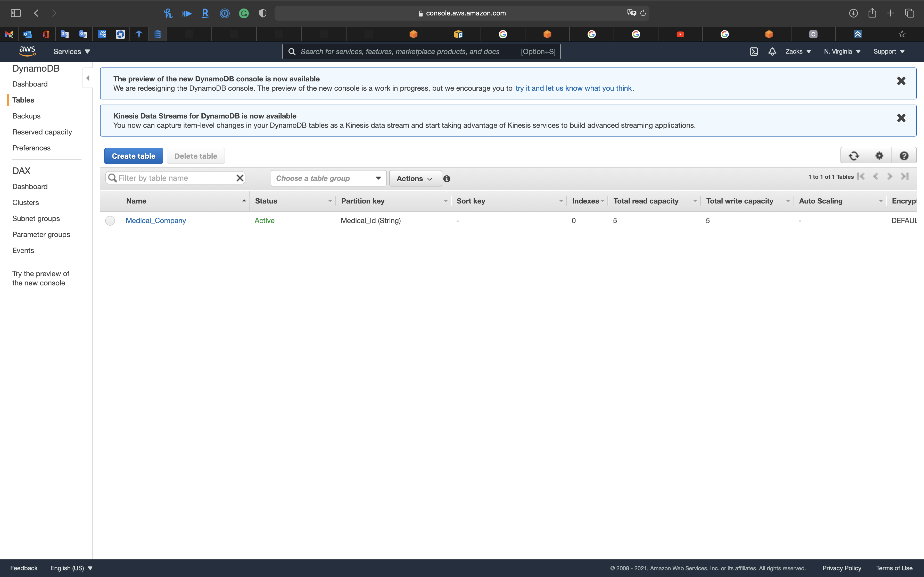Go to the AWS home logo

click(28, 51)
